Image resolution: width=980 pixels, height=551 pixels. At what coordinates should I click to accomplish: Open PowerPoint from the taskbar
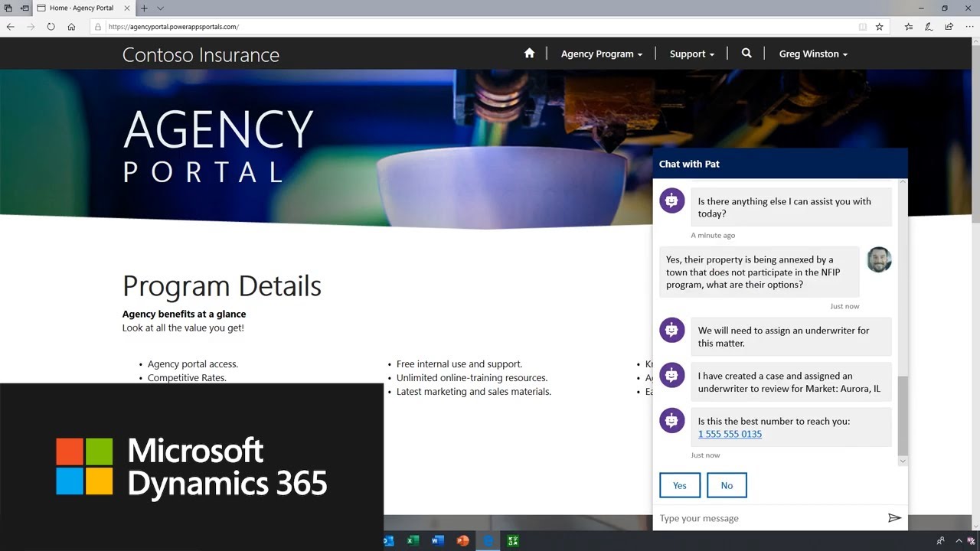point(462,541)
